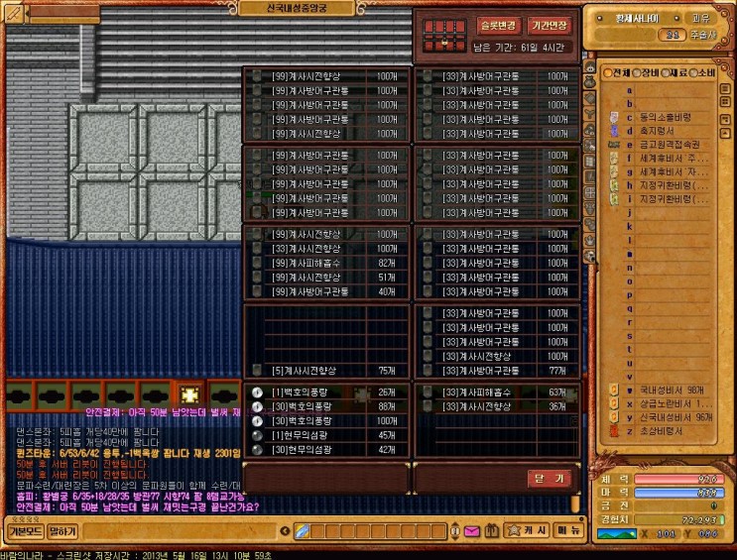Click the 국내성비서 item in inventory
This screenshot has height=560, width=737.
[670, 391]
